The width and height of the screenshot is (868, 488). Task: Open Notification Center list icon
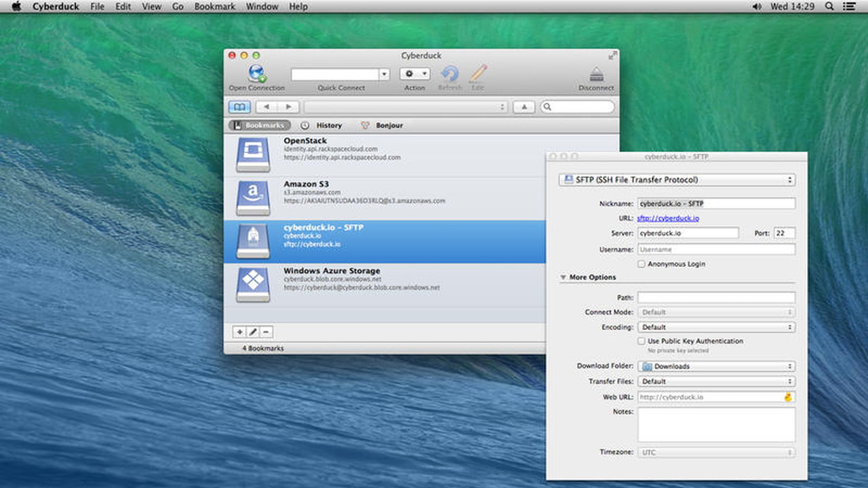[849, 6]
